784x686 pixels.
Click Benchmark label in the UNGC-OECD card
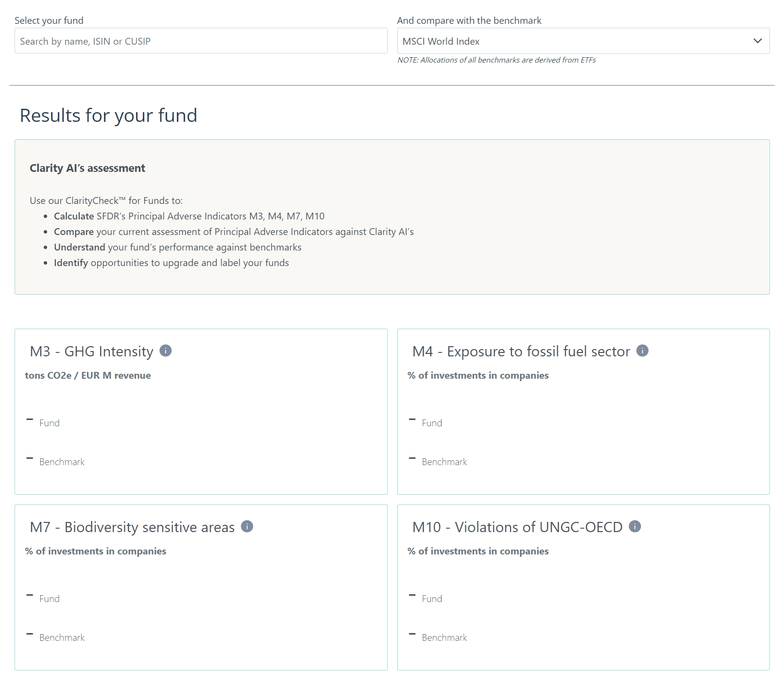[444, 637]
